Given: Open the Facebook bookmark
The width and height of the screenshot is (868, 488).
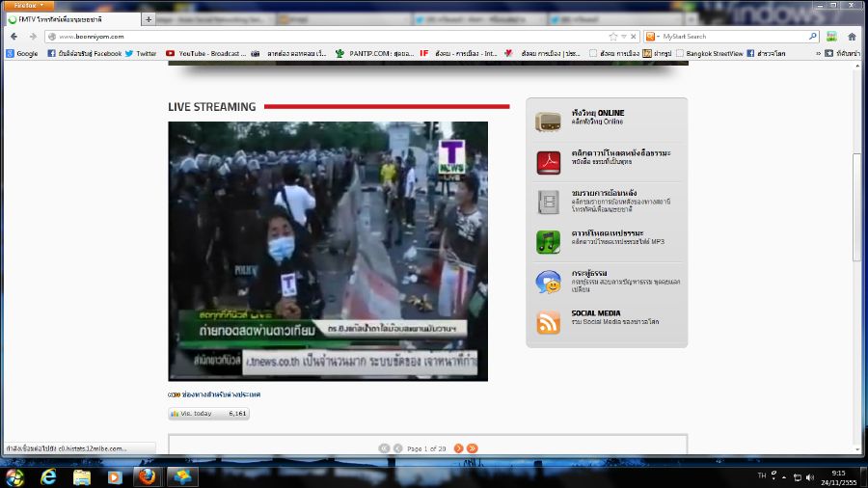Looking at the screenshot, I should [84, 54].
